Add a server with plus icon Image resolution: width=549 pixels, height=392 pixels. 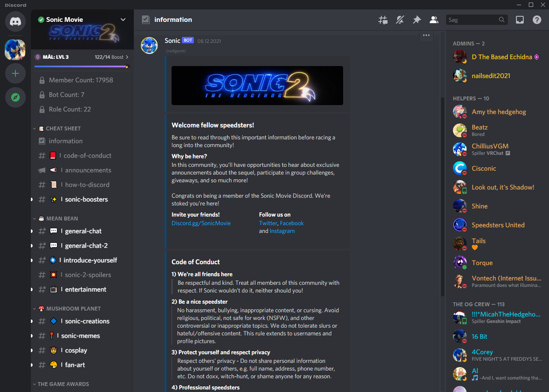tap(15, 73)
